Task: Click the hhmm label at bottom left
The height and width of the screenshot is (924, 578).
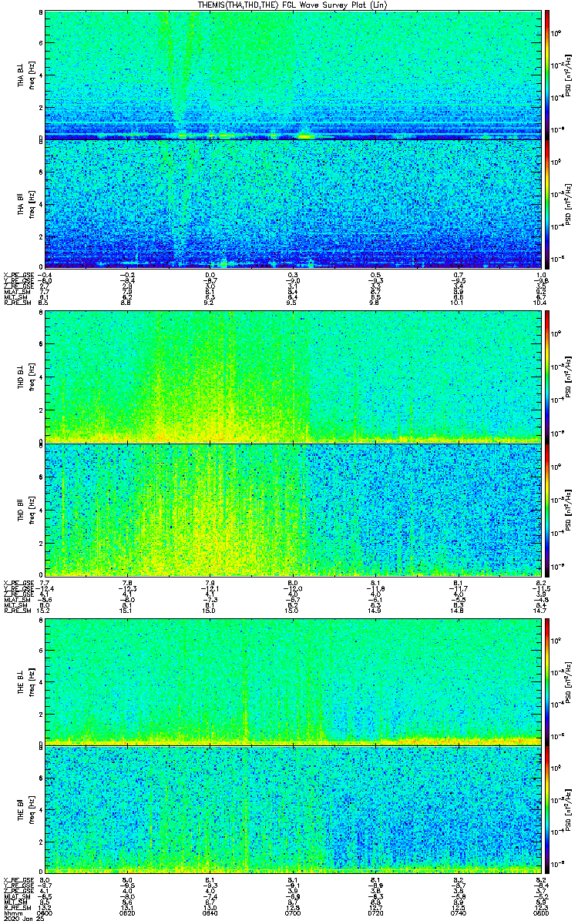Action: pos(11,913)
